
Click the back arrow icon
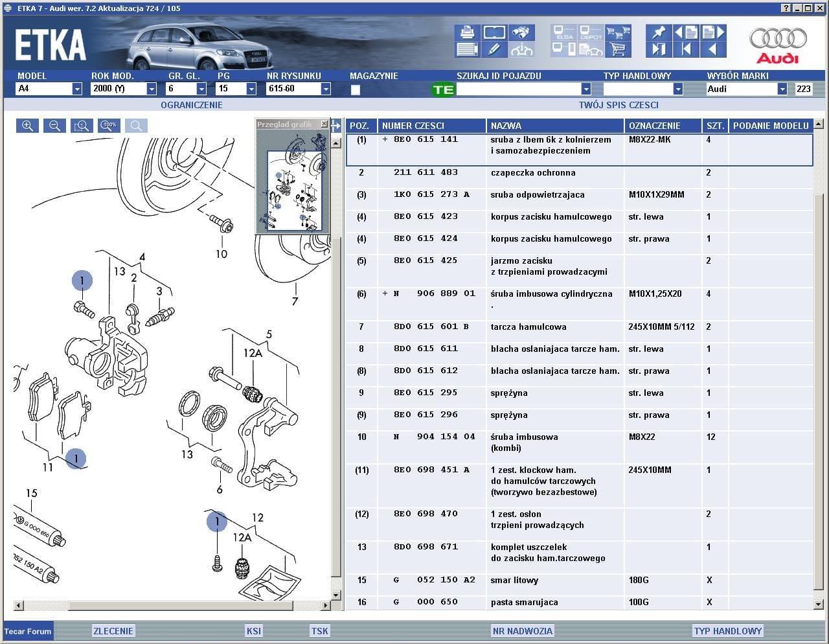point(713,49)
